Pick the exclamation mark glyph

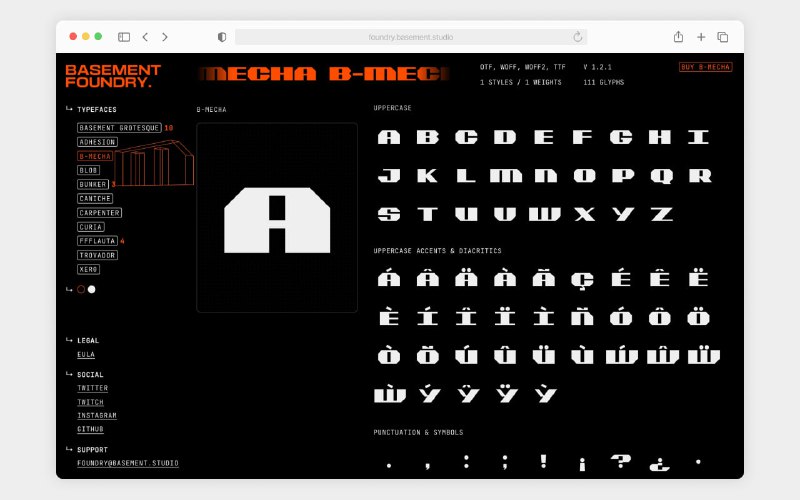(544, 461)
